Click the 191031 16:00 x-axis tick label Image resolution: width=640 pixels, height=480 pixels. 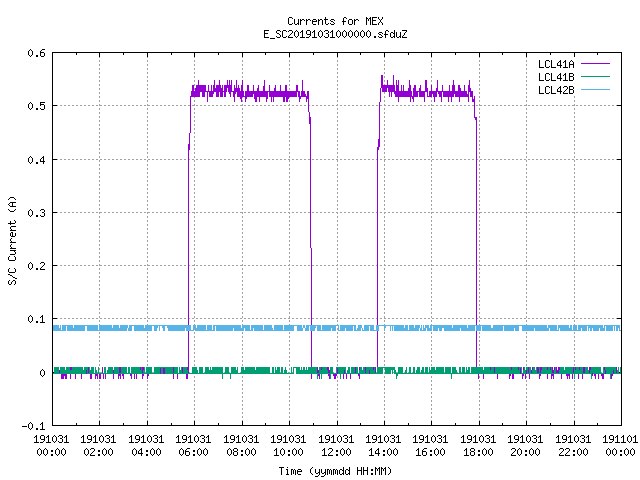point(430,446)
